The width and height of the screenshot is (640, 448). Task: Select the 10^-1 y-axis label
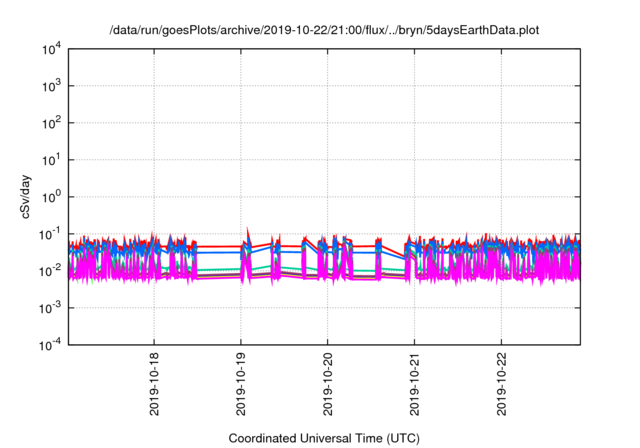(50, 235)
